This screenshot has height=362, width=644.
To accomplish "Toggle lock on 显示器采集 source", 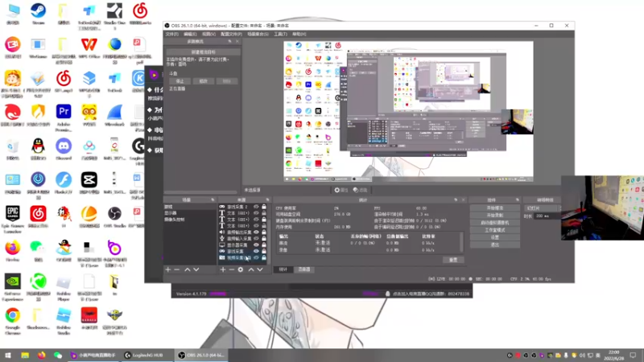I will (264, 245).
